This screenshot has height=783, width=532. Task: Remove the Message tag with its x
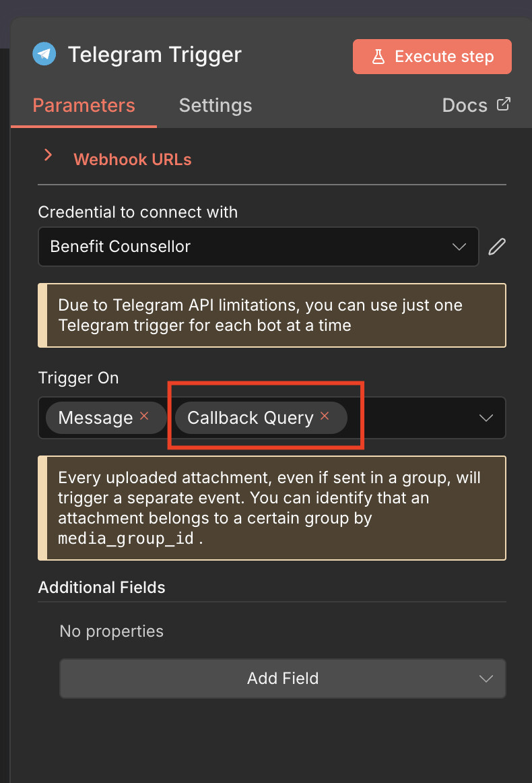click(x=144, y=416)
